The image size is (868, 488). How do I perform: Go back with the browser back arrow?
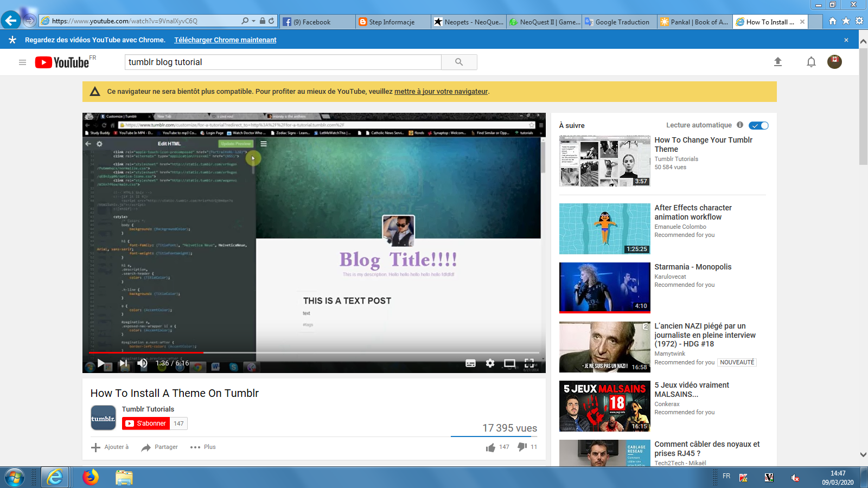pos(11,21)
